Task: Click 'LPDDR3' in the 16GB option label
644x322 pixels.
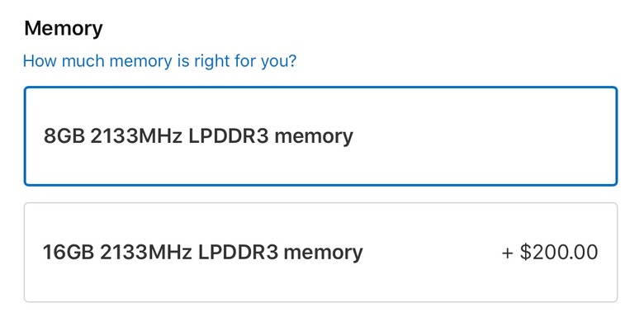Action: click(x=239, y=252)
